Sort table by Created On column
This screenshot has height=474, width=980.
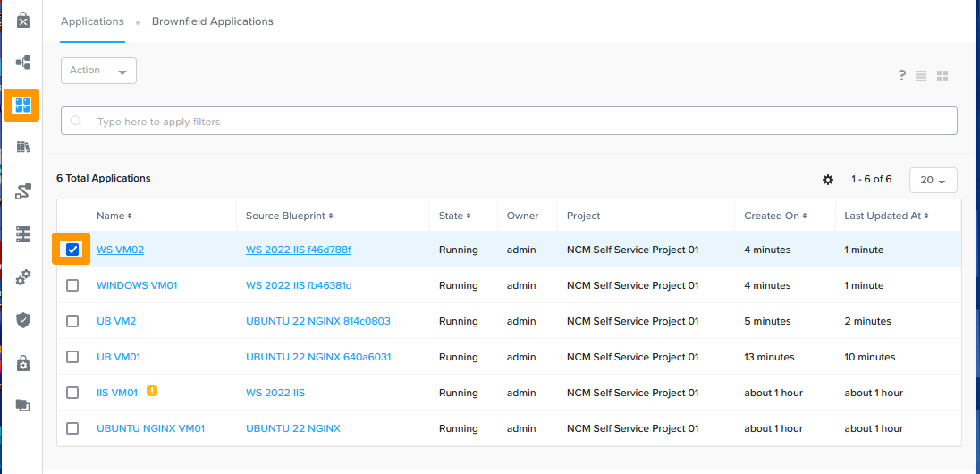775,216
